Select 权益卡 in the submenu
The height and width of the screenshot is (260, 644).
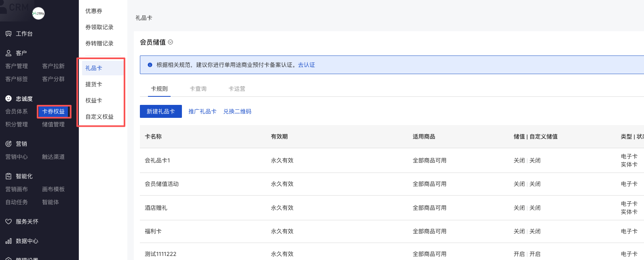click(x=94, y=100)
